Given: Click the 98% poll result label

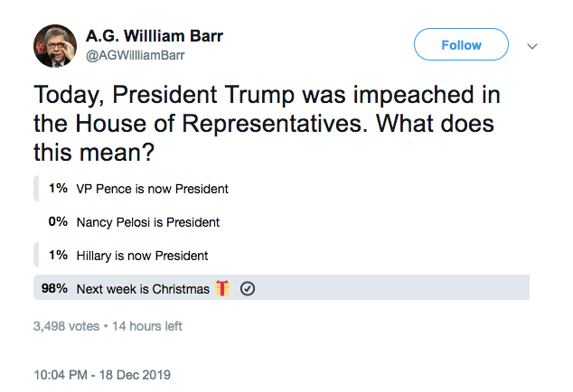Looking at the screenshot, I should pyautogui.click(x=56, y=289).
